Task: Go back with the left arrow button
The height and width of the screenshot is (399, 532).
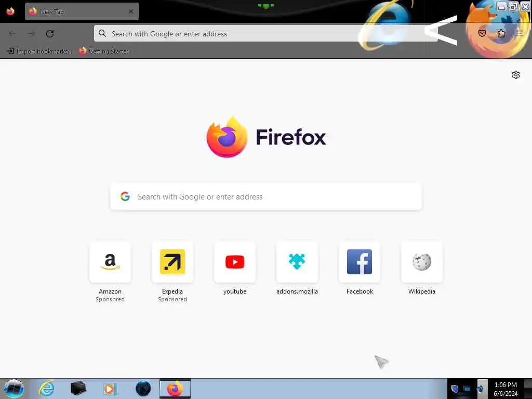Action: tap(12, 34)
